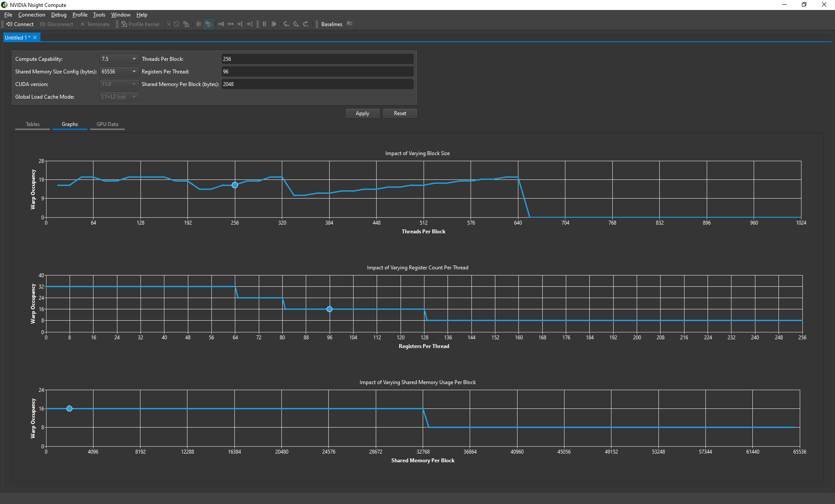
Task: Select the marker on Registers Per Thread graph
Action: [330, 309]
